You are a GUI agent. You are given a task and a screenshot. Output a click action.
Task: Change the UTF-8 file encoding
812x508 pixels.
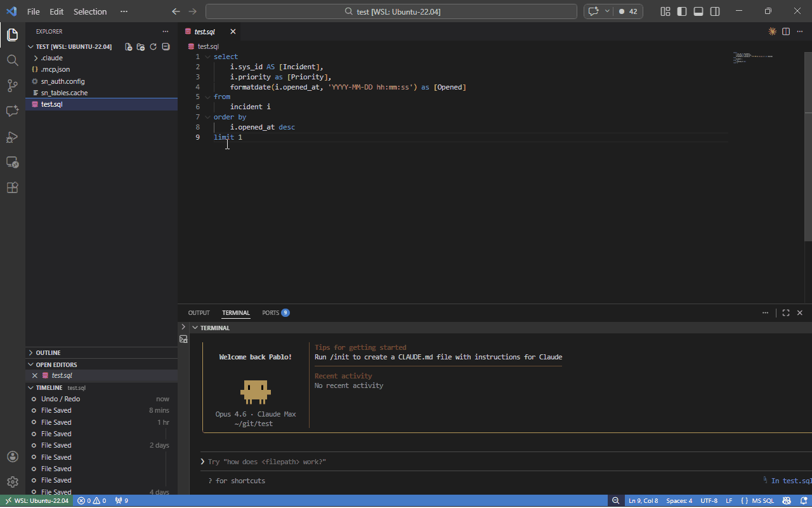click(709, 500)
